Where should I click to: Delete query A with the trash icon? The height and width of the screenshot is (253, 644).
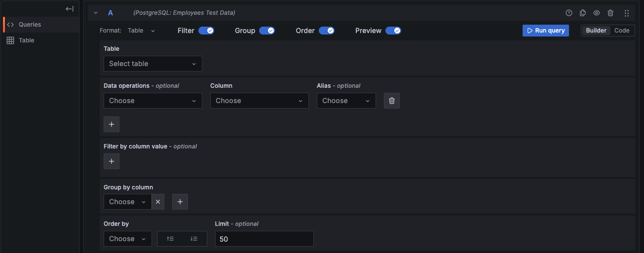click(x=610, y=13)
